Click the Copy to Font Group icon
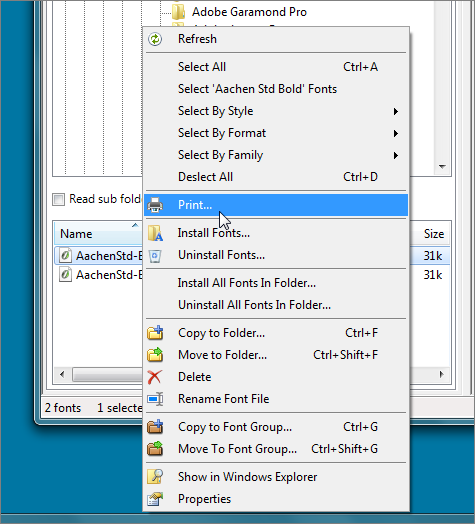The height and width of the screenshot is (524, 475). [x=155, y=427]
